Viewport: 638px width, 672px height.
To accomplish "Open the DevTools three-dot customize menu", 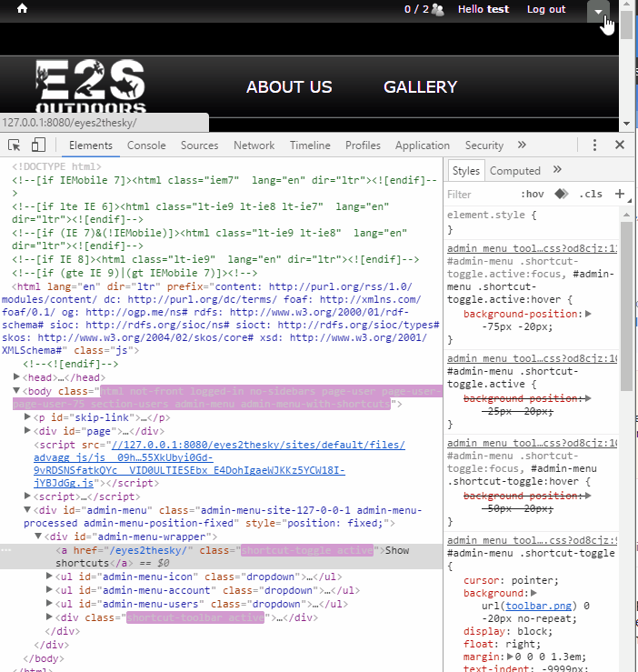I will [x=594, y=145].
